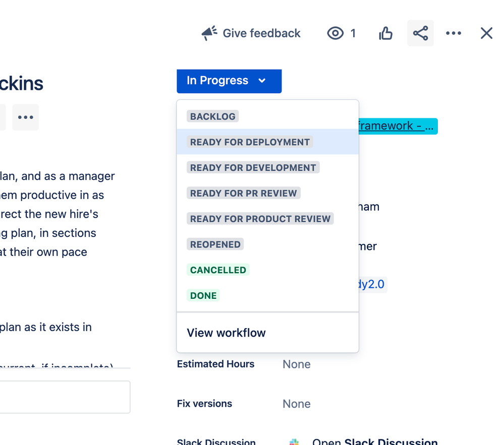Click the ellipsis button below the title
The width and height of the screenshot is (504, 445).
pos(26,117)
